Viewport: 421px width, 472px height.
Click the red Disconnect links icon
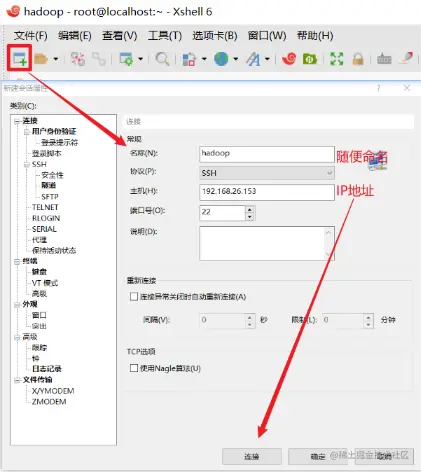tap(78, 59)
